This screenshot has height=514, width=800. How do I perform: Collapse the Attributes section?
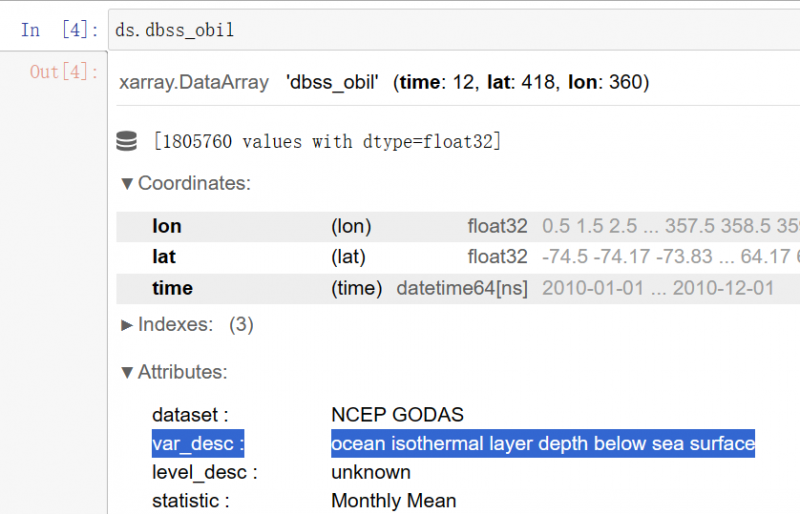click(127, 373)
